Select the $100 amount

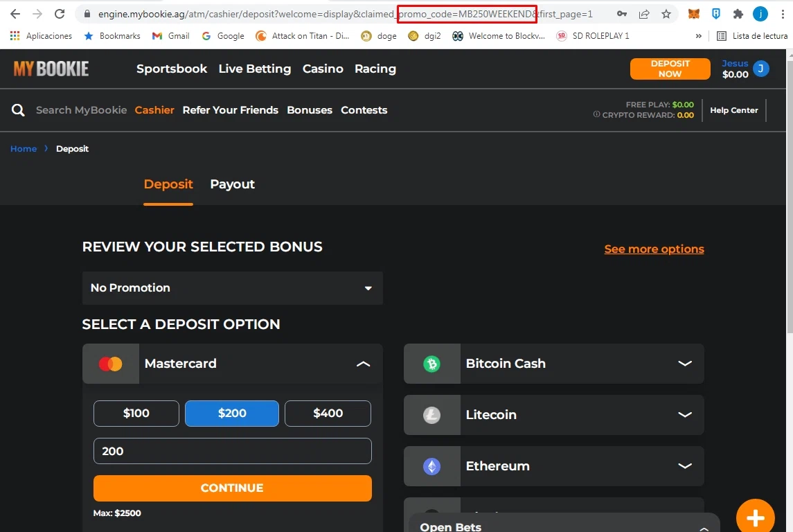pyautogui.click(x=136, y=413)
